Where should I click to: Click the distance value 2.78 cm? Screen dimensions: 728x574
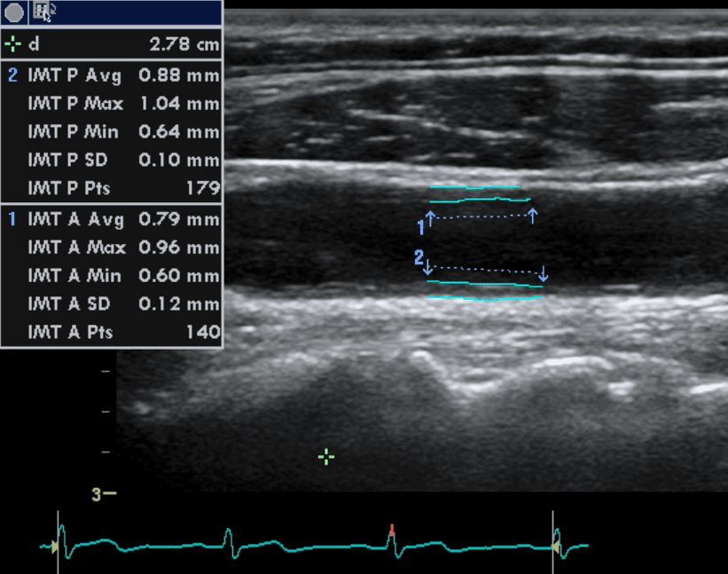(184, 44)
